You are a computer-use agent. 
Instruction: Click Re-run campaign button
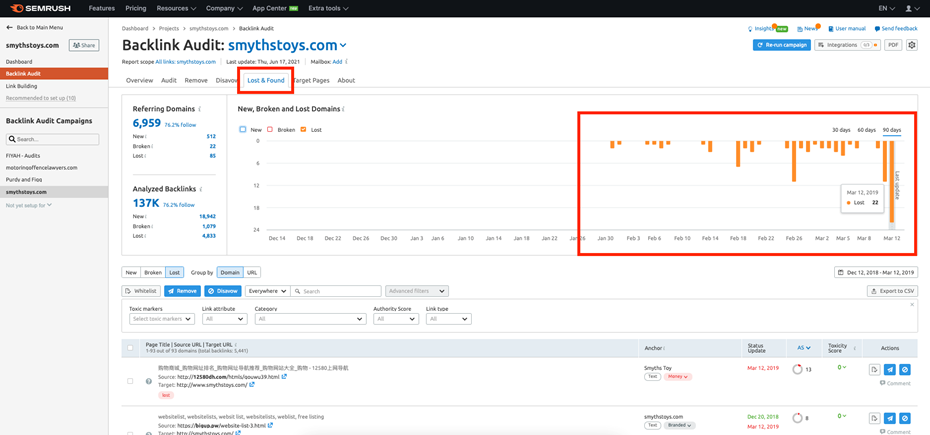tap(782, 45)
